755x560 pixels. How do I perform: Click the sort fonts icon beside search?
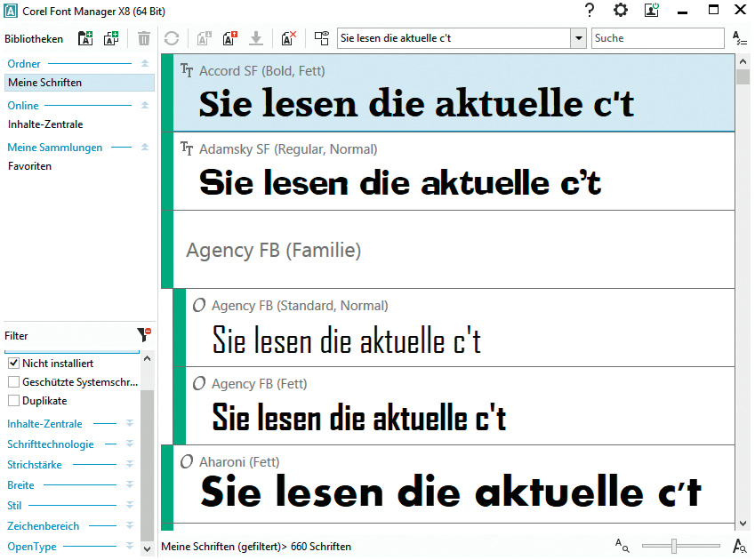(x=740, y=38)
